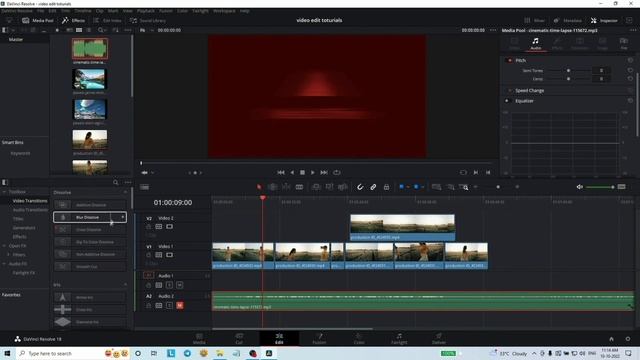The width and height of the screenshot is (640, 360).
Task: Collapse the Toolbox tree
Action: coord(4,192)
